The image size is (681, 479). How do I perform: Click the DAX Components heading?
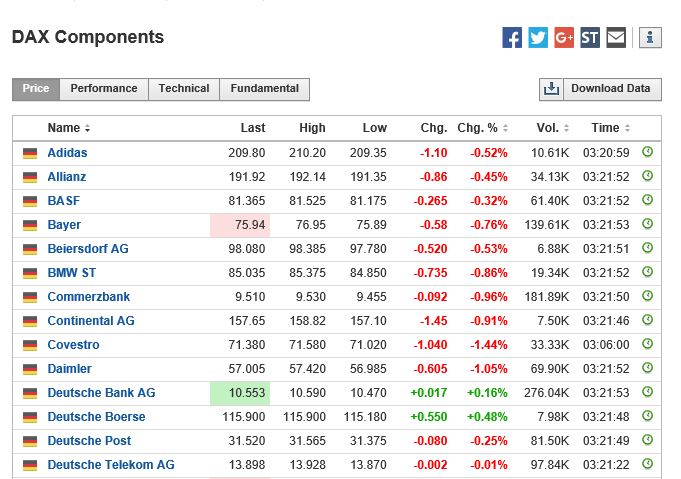(x=88, y=37)
